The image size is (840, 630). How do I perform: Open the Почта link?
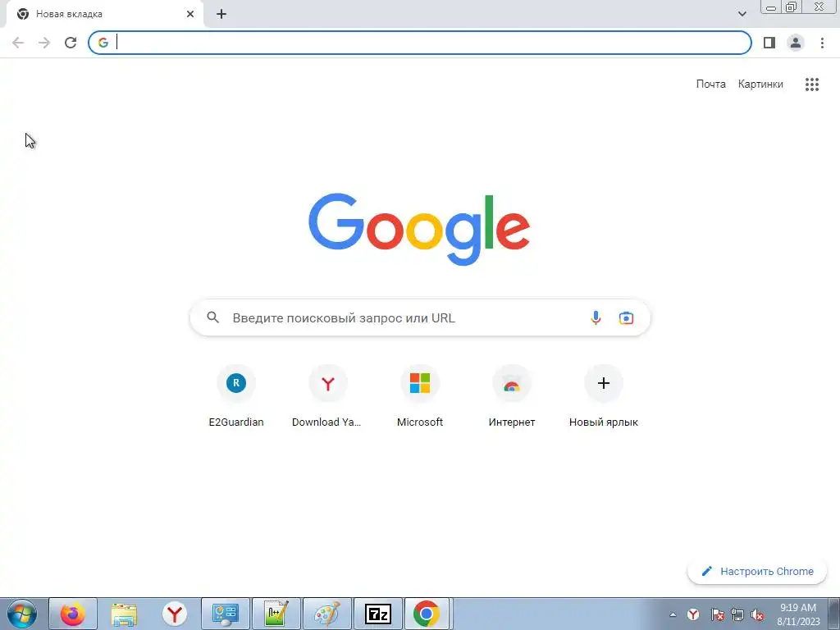[710, 84]
